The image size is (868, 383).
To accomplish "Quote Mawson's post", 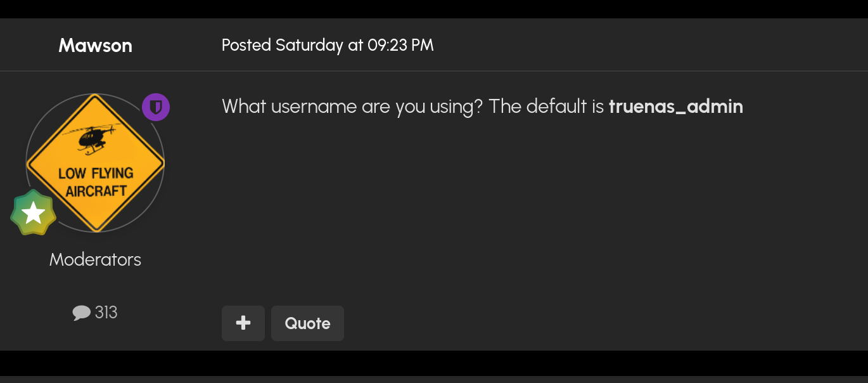I will pos(307,323).
